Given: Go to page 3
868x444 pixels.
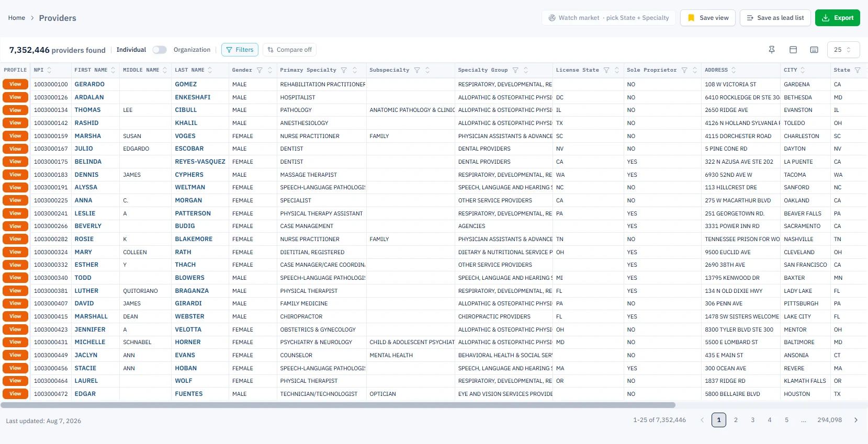Looking at the screenshot, I should (753, 420).
